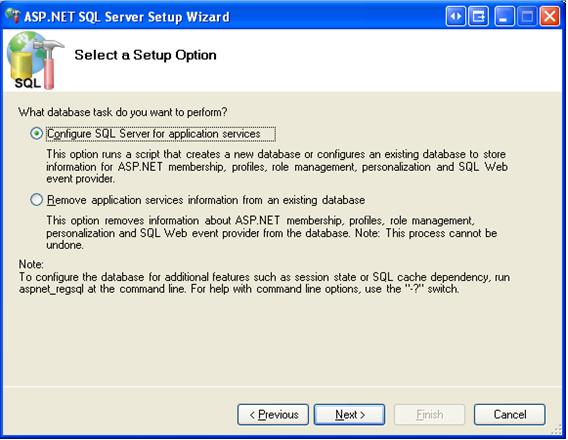The width and height of the screenshot is (568, 440).
Task: Proceed by clicking Next
Action: point(350,415)
